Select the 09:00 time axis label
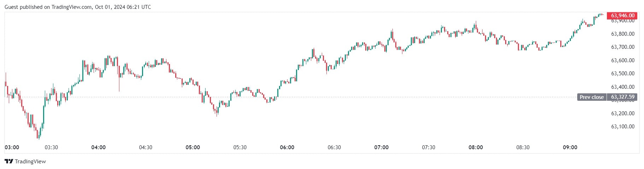 [x=570, y=147]
